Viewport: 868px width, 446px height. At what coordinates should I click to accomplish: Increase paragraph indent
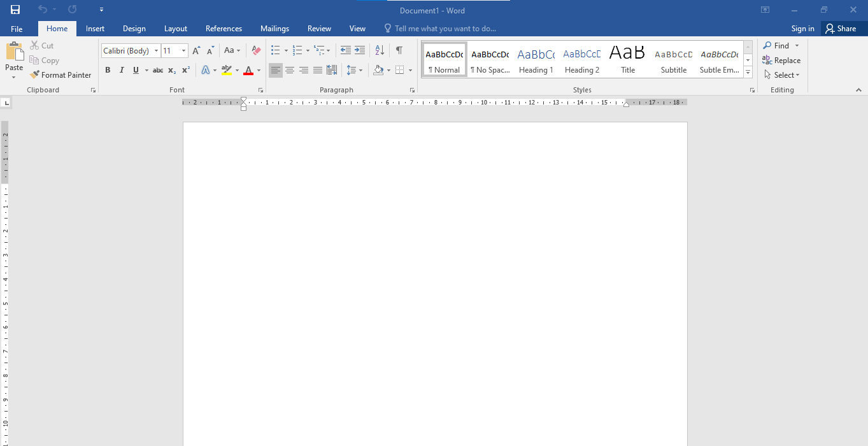pyautogui.click(x=360, y=50)
